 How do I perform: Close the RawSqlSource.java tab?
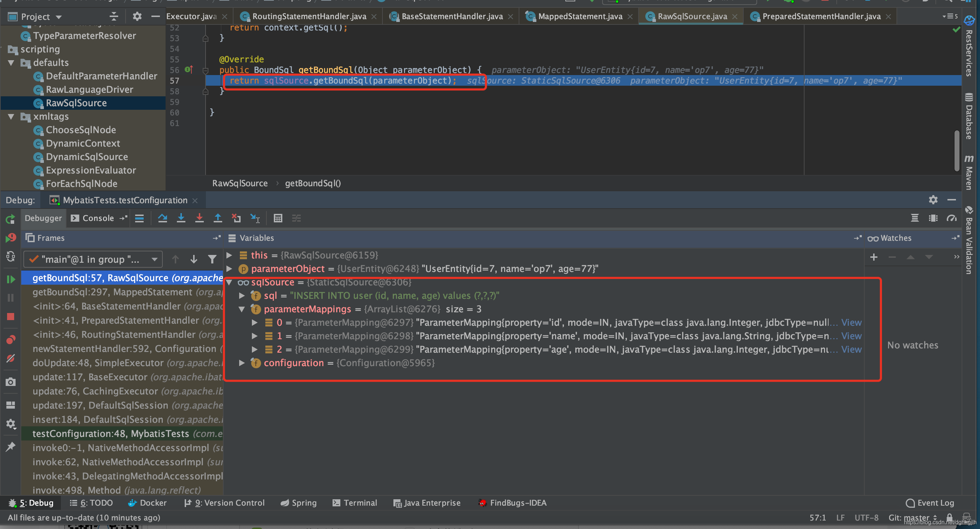pyautogui.click(x=734, y=17)
